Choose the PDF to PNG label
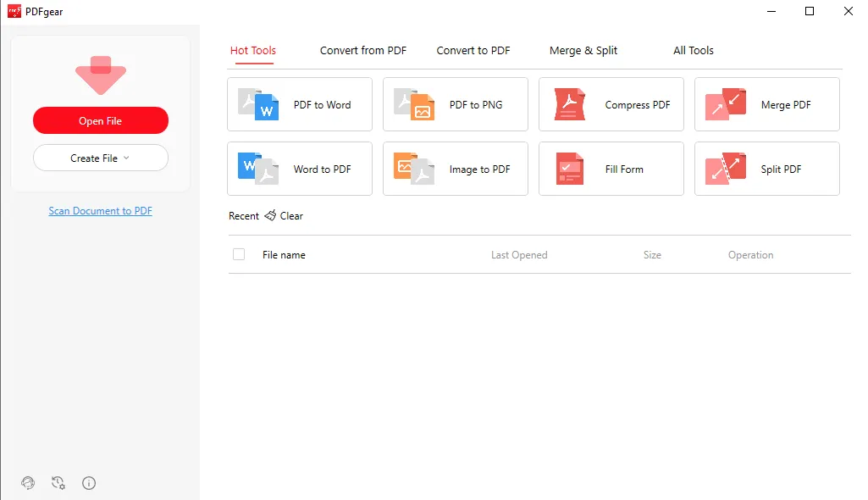 (x=476, y=104)
